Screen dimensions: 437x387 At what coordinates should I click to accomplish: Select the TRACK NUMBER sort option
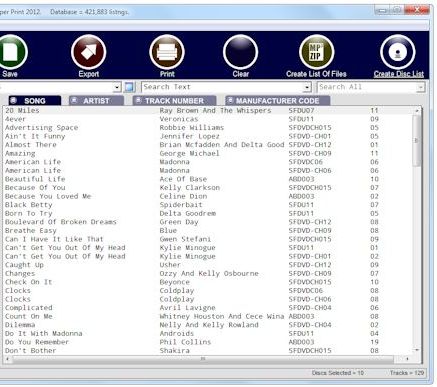point(174,101)
